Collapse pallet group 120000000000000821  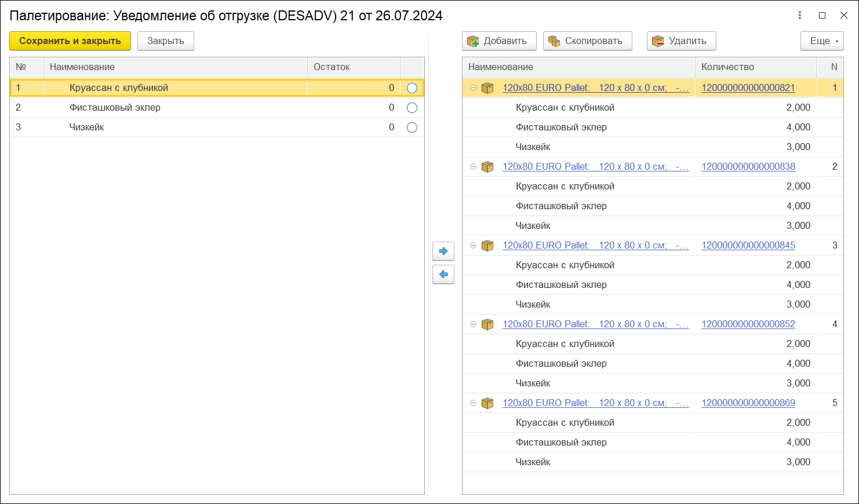pos(473,87)
